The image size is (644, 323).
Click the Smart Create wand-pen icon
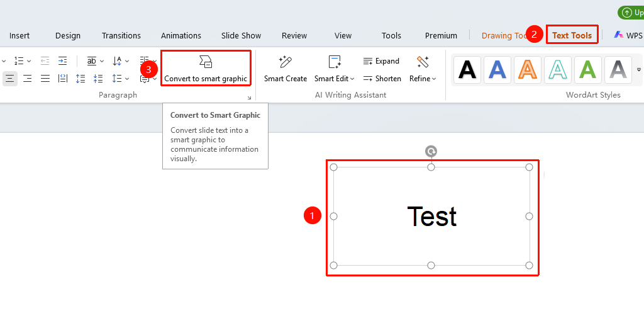tap(286, 62)
